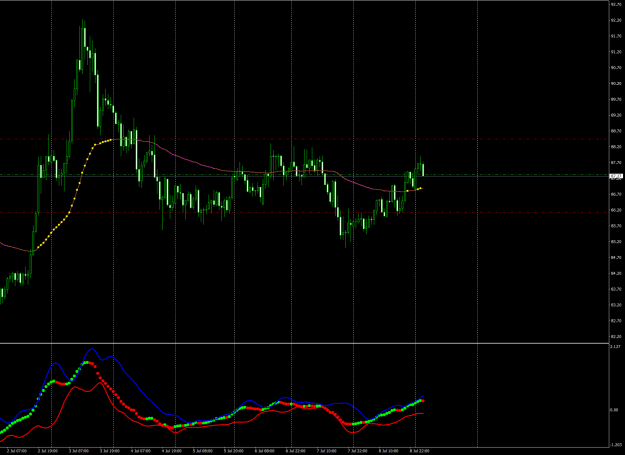Screen dimensions: 625x455
Task: Click the '8 Jul 22:00' time axis label
Action: tap(419, 451)
